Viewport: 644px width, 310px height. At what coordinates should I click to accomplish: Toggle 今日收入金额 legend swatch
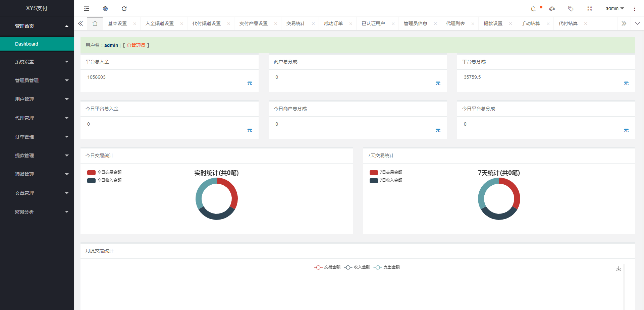91,180
